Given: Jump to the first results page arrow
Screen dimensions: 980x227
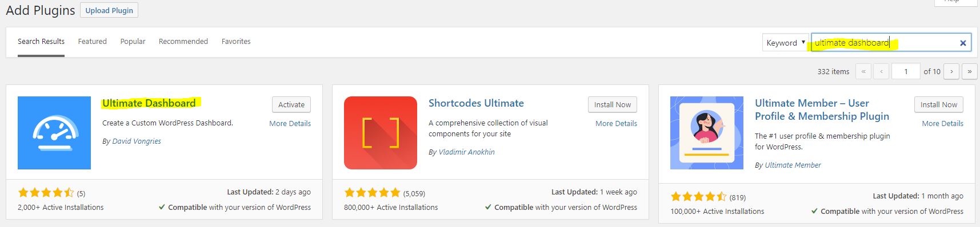Looking at the screenshot, I should (863, 71).
